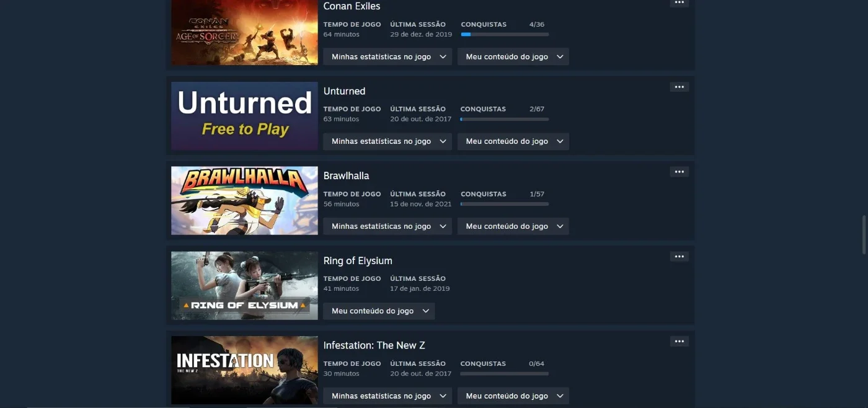Click Unturned '2/67' achievements count
The height and width of the screenshot is (408, 868).
click(x=537, y=109)
